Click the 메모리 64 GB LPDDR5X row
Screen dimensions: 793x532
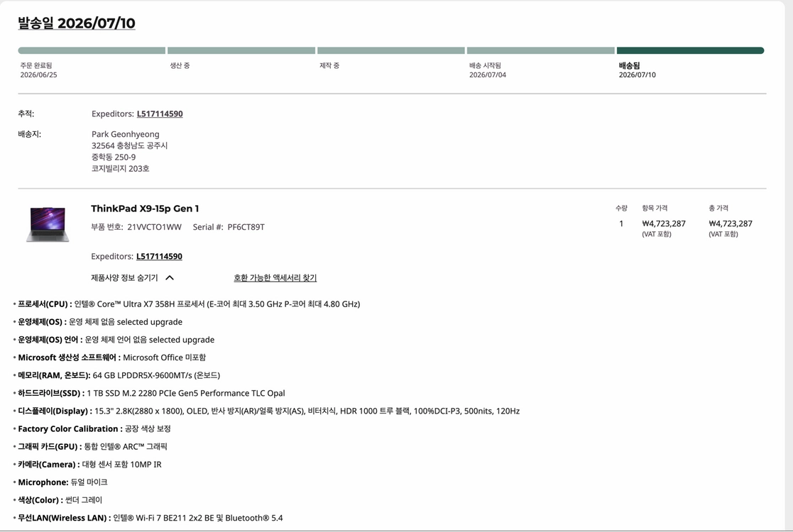tap(116, 375)
